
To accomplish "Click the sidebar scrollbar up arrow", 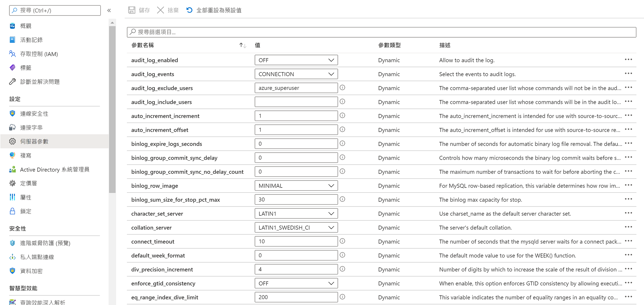I will [112, 23].
